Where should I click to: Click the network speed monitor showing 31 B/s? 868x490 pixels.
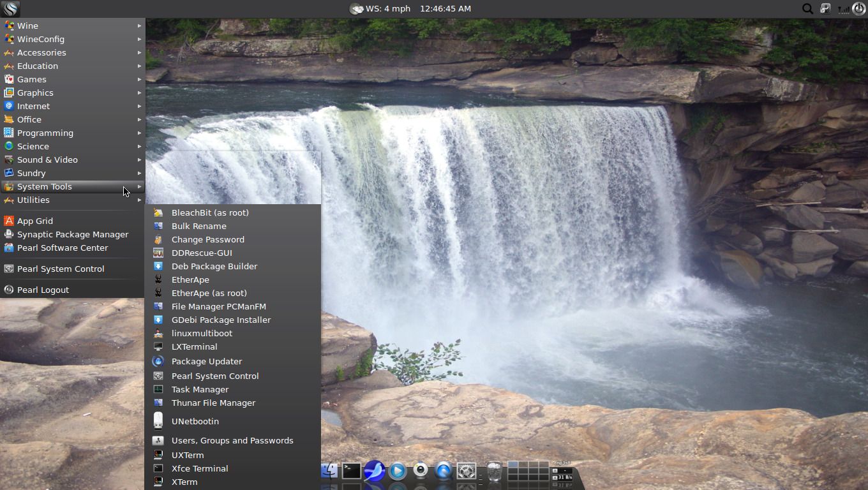pos(563,476)
